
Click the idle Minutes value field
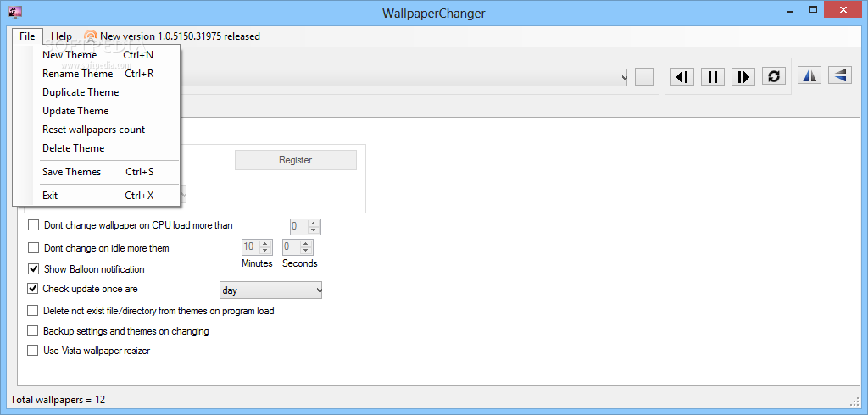[x=250, y=246]
